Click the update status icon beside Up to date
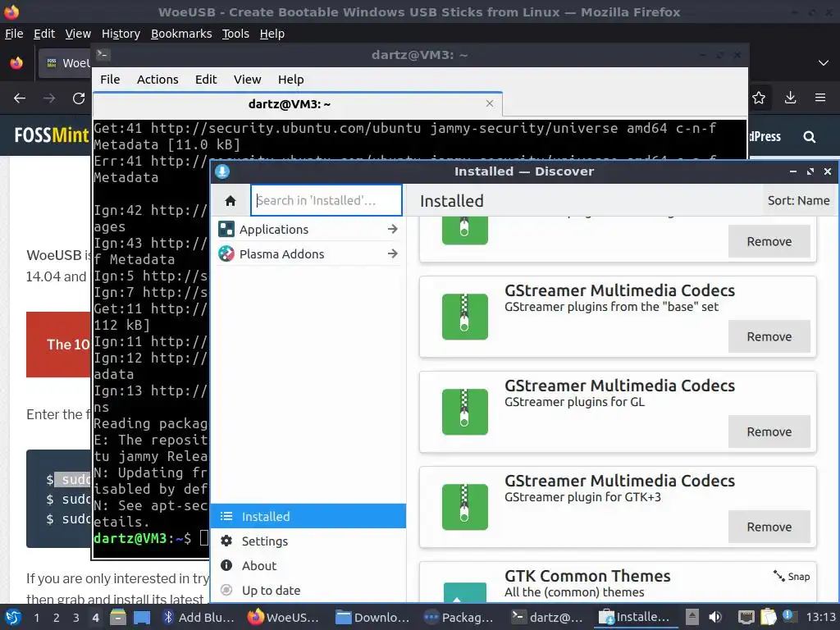Image resolution: width=840 pixels, height=630 pixels. pyautogui.click(x=226, y=591)
